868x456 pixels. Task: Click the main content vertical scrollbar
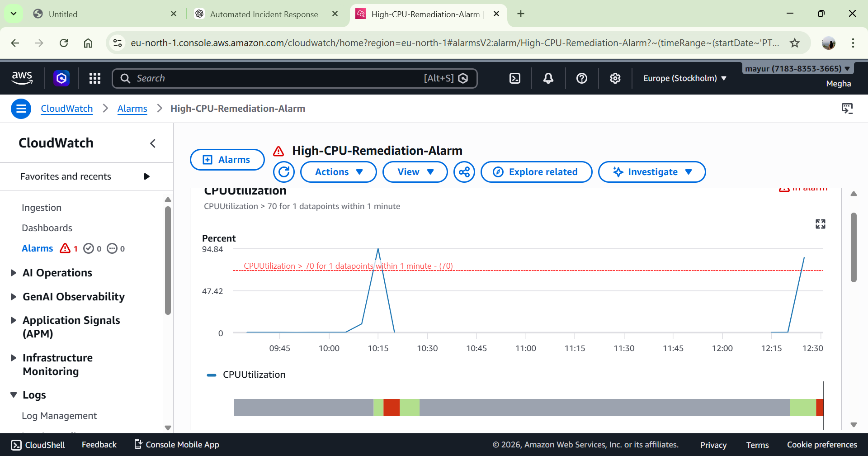point(854,247)
